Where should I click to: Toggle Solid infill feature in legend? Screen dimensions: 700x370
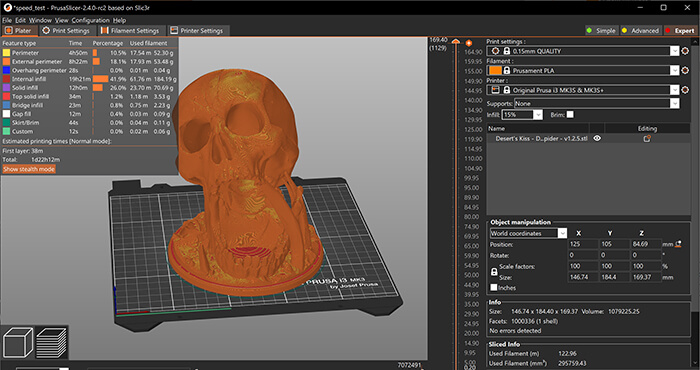click(88, 87)
